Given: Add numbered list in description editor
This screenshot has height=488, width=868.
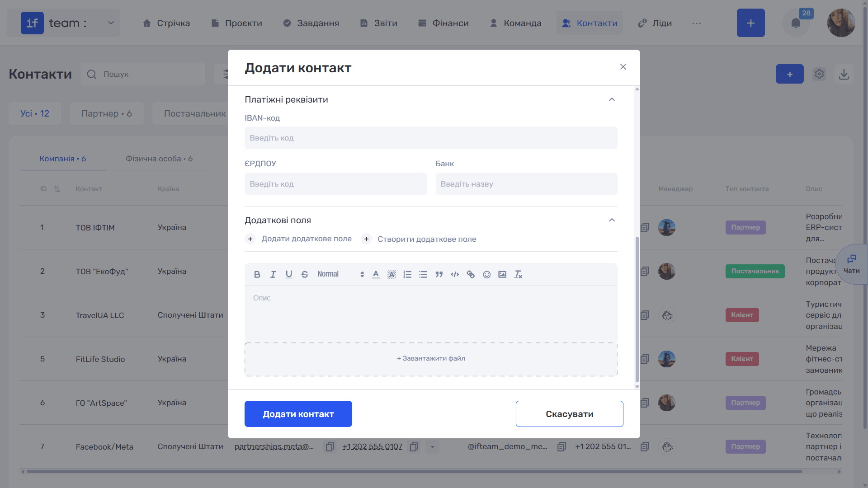Looking at the screenshot, I should coord(407,274).
